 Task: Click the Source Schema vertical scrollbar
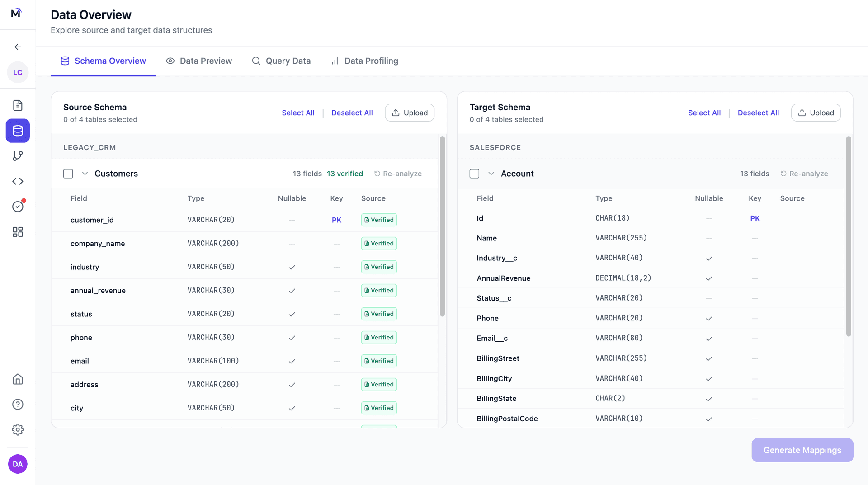pyautogui.click(x=442, y=226)
